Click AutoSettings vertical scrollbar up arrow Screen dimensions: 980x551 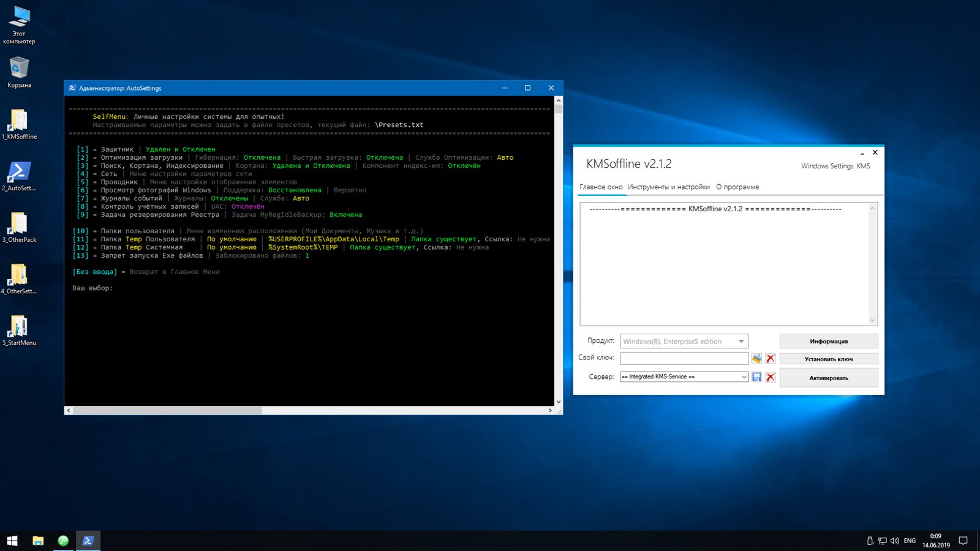point(558,100)
